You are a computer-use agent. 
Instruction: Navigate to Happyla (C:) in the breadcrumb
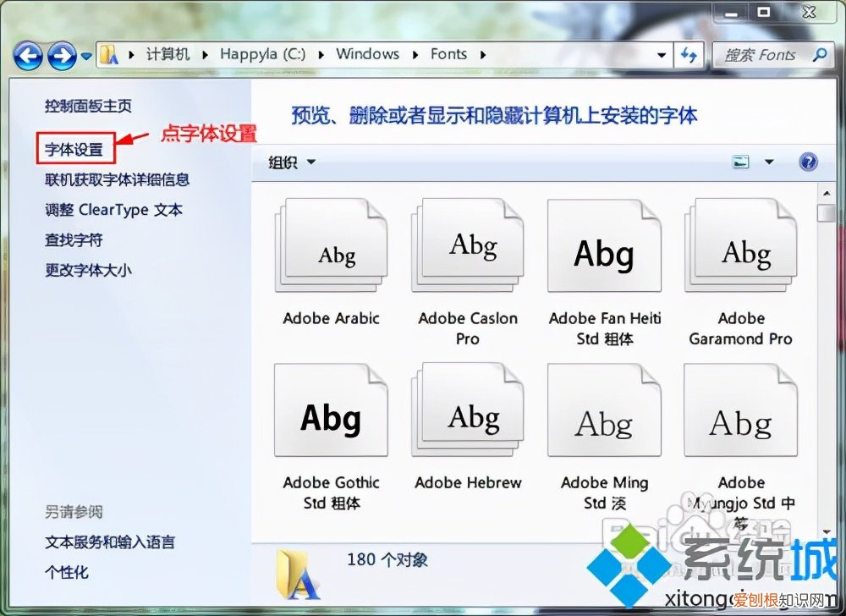[263, 54]
